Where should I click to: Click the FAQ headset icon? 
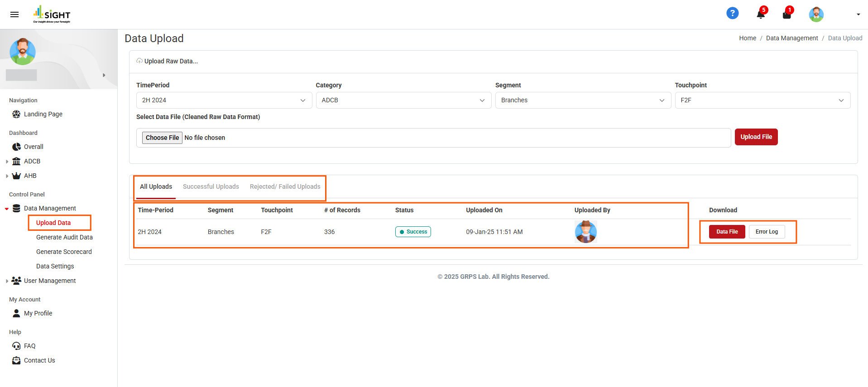click(x=16, y=346)
